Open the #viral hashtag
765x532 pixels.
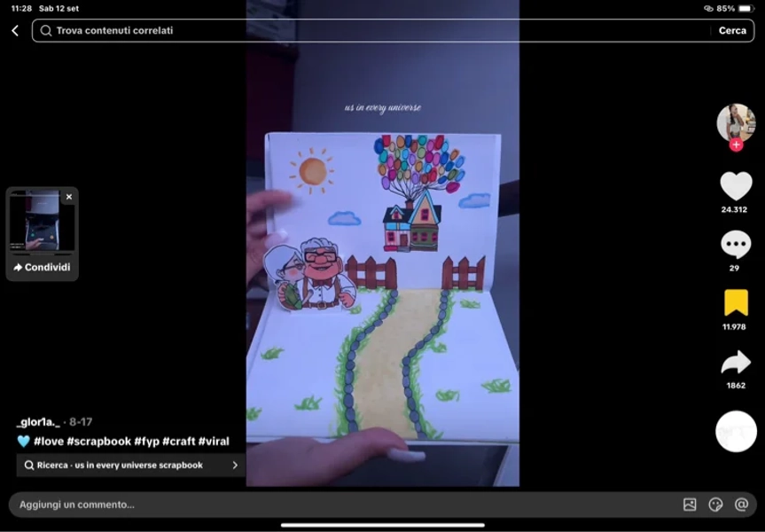[214, 442]
